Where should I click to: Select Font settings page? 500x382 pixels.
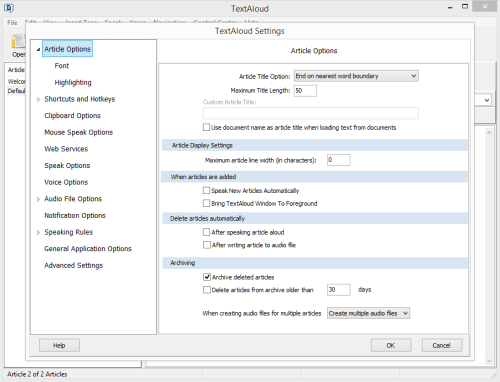62,66
